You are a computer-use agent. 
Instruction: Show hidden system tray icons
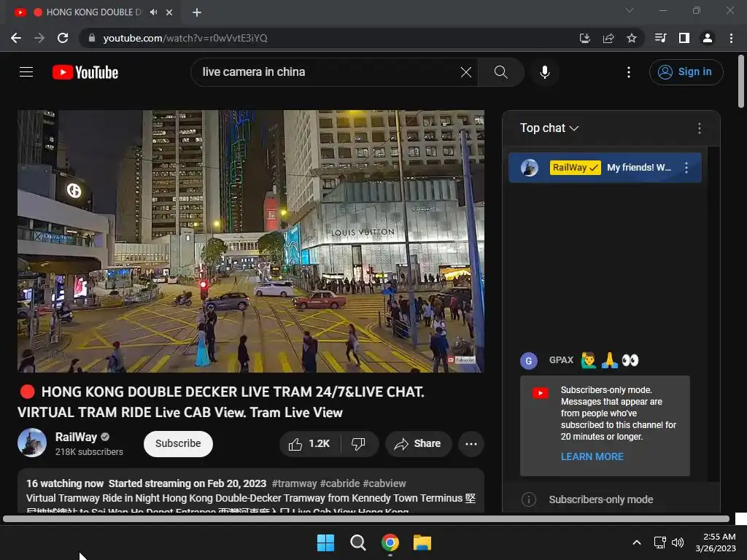tap(636, 542)
